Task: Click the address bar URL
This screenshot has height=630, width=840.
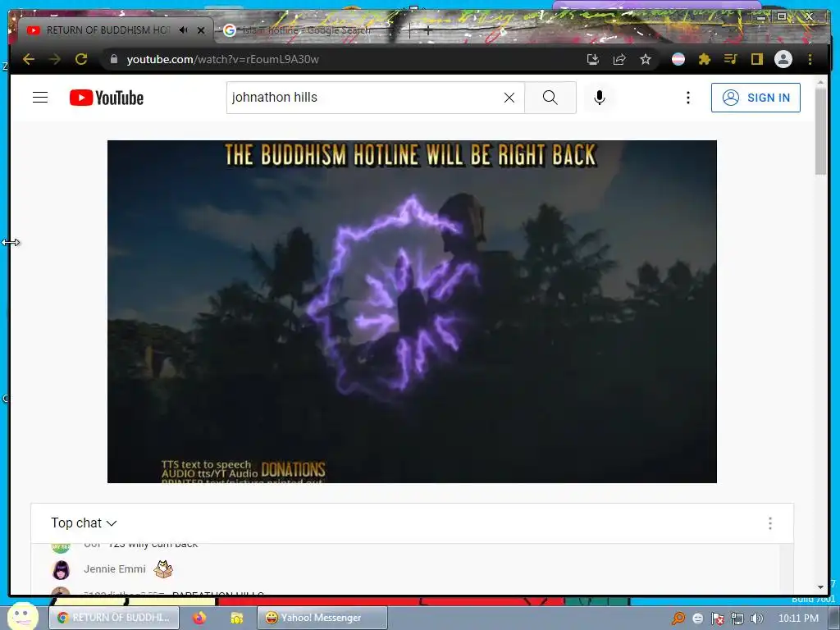Action: (222, 59)
